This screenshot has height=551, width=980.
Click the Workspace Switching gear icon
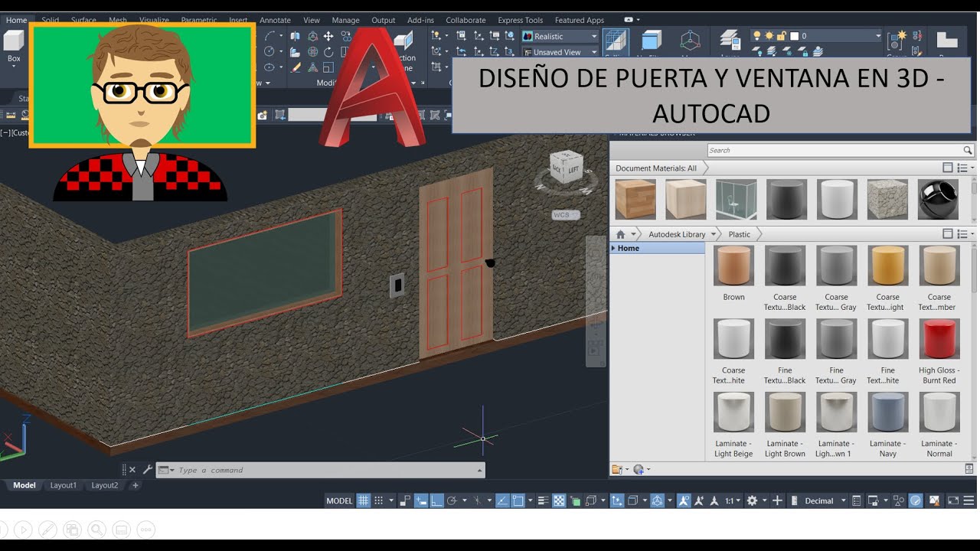click(x=752, y=500)
